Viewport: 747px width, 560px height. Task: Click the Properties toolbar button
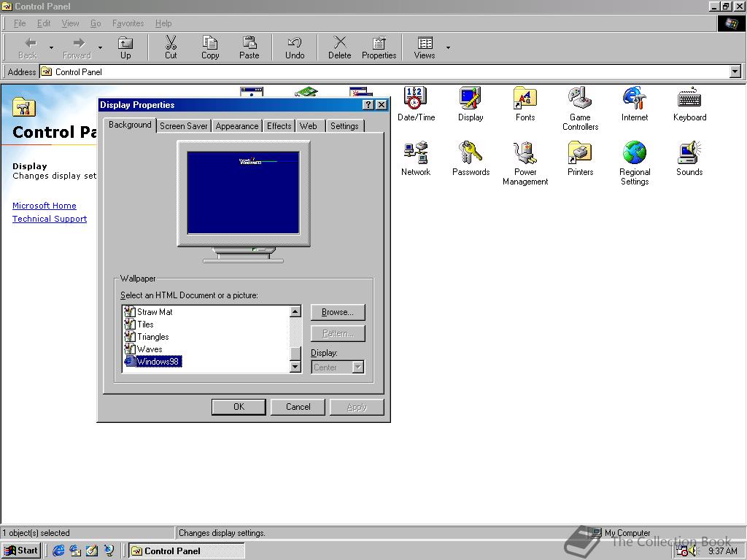point(379,47)
